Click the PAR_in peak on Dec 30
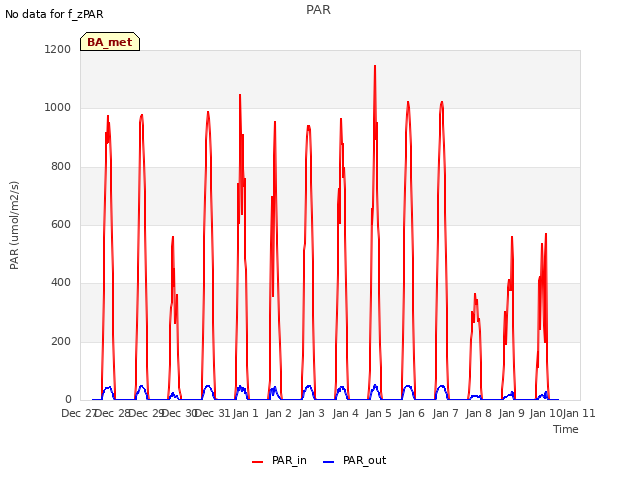640x480 pixels. tap(173, 237)
